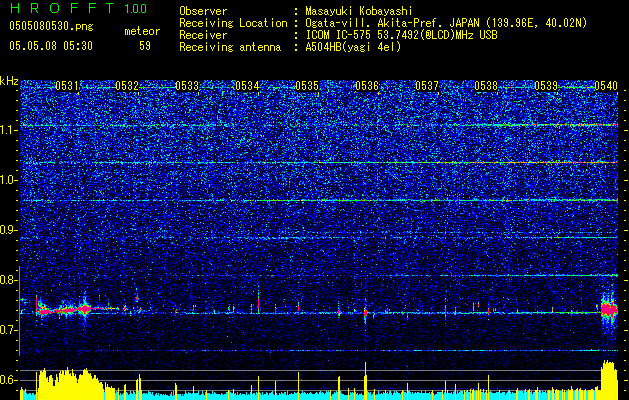This screenshot has height=400, width=629.
Task: Click the strong meteor echo burst at 0540
Action: [609, 310]
